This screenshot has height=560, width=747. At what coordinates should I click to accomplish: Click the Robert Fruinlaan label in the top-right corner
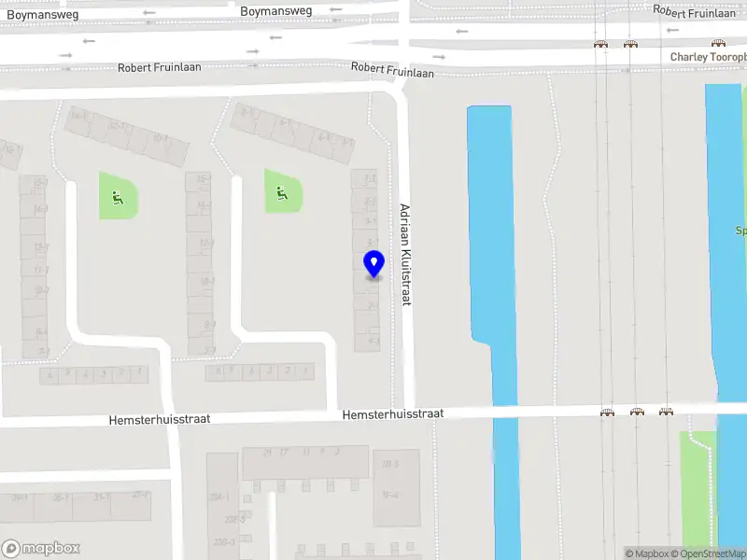(694, 12)
